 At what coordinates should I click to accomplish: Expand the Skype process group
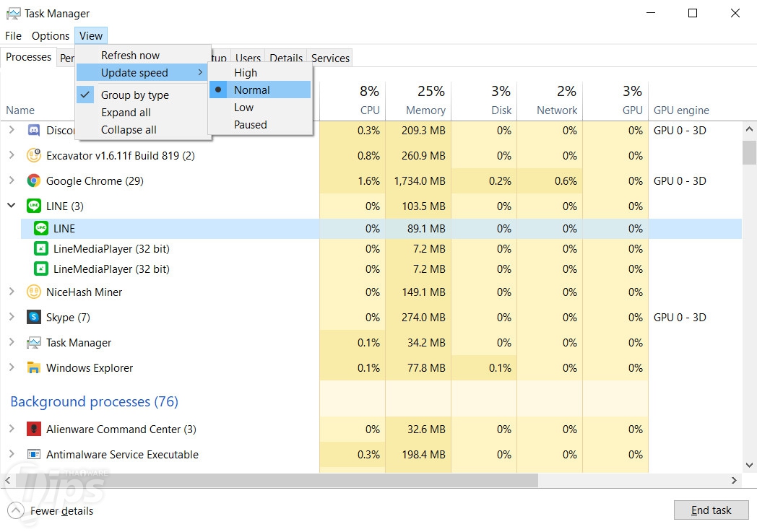(x=12, y=318)
